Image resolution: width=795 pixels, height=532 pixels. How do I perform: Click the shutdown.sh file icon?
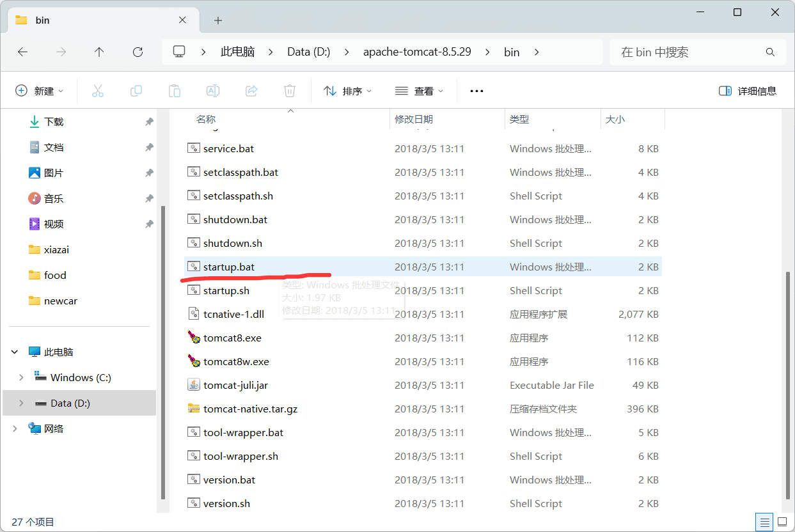[194, 243]
